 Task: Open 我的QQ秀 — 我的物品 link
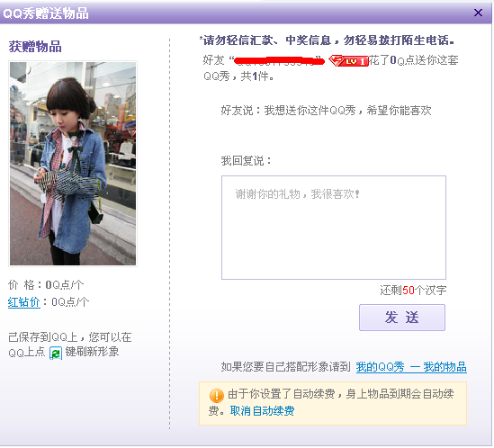point(411,367)
